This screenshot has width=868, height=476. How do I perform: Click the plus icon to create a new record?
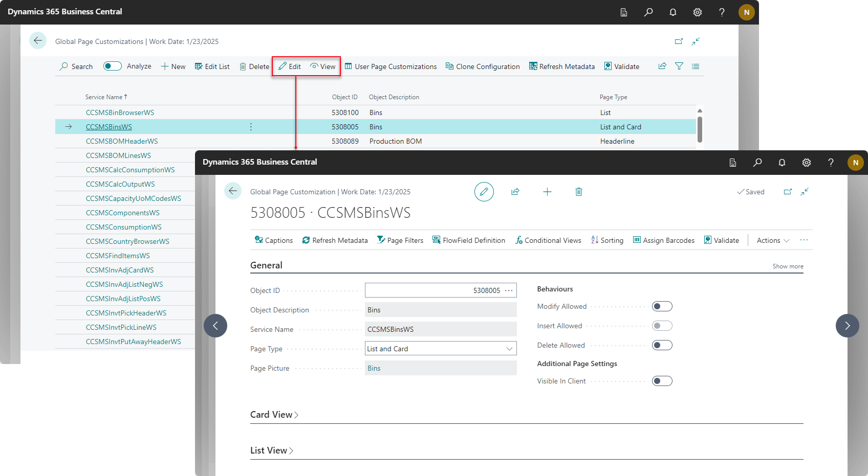point(547,192)
